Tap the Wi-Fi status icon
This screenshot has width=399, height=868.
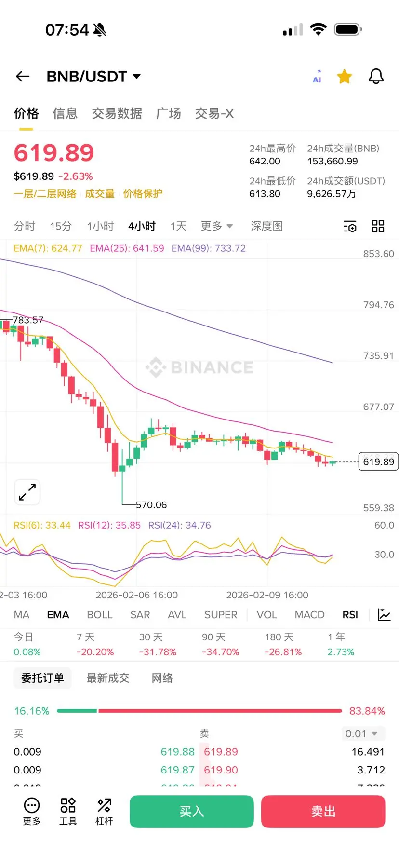pos(318,29)
